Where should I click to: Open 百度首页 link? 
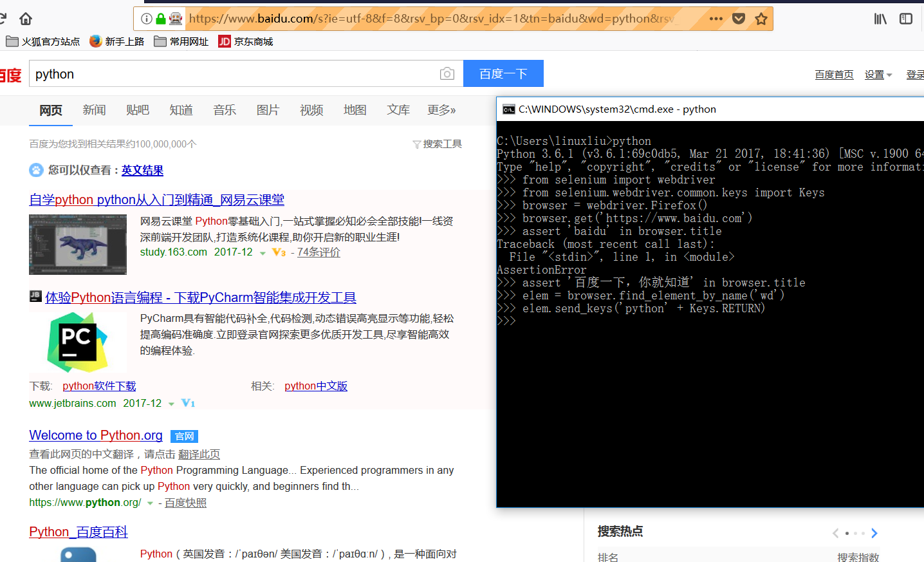tap(834, 75)
